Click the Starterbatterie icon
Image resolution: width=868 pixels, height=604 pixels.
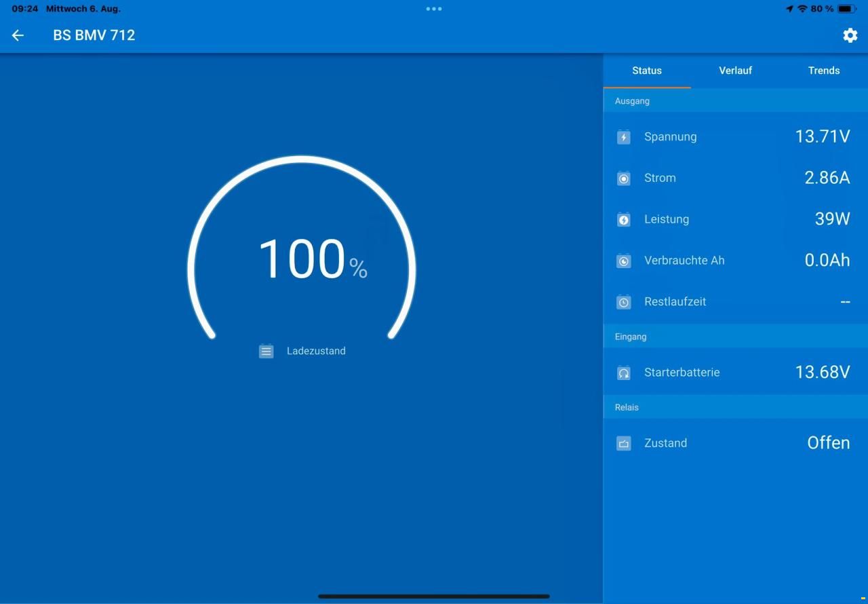click(624, 373)
